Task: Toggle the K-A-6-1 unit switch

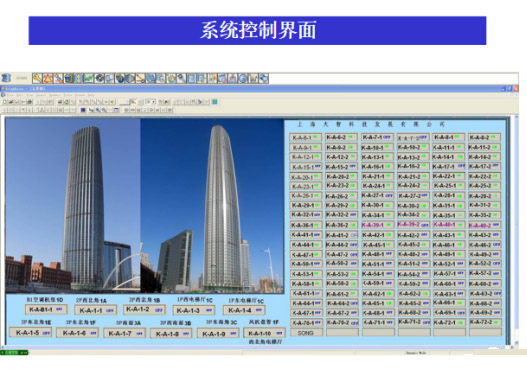Action: [305, 137]
